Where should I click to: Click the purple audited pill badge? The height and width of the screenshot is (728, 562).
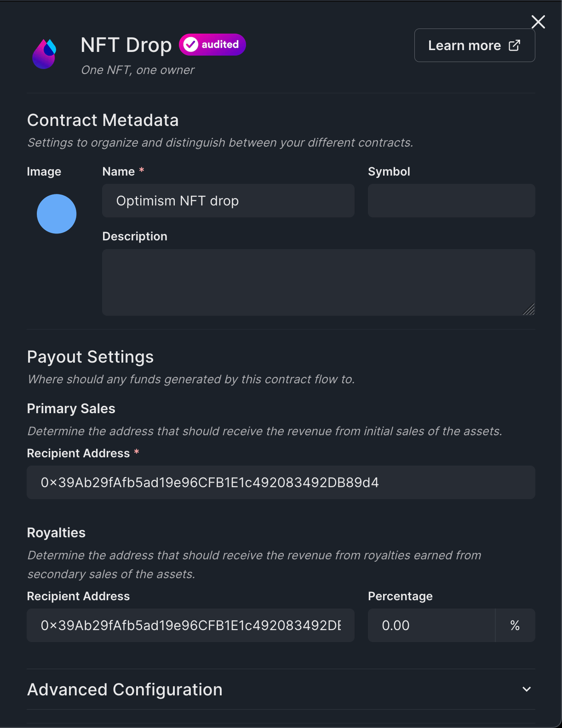(x=212, y=44)
